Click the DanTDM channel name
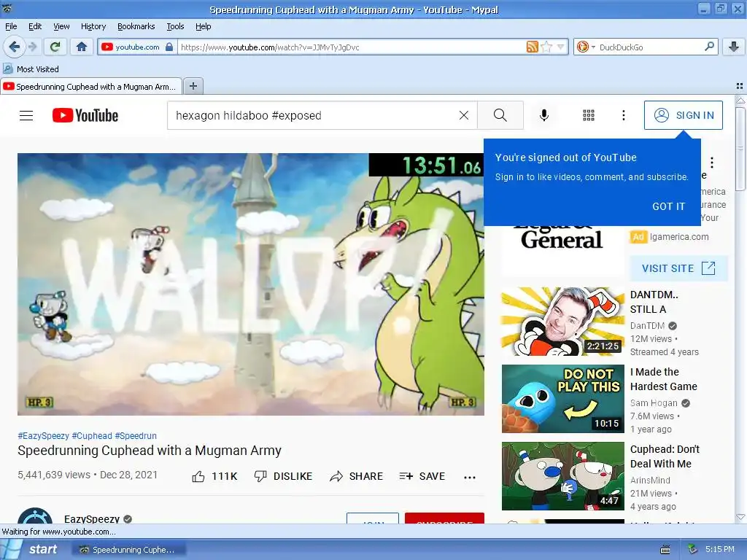This screenshot has height=560, width=747. (648, 326)
